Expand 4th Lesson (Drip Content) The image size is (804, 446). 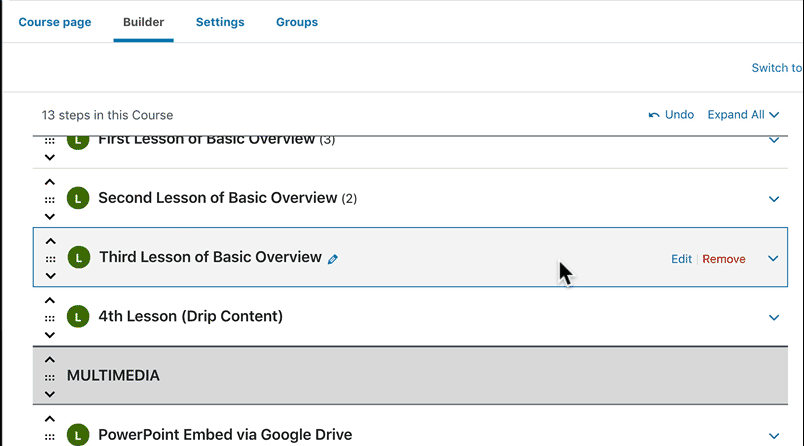[773, 317]
